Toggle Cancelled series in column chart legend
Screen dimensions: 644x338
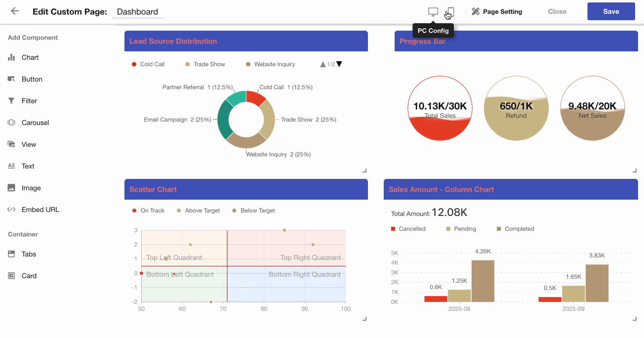point(408,229)
